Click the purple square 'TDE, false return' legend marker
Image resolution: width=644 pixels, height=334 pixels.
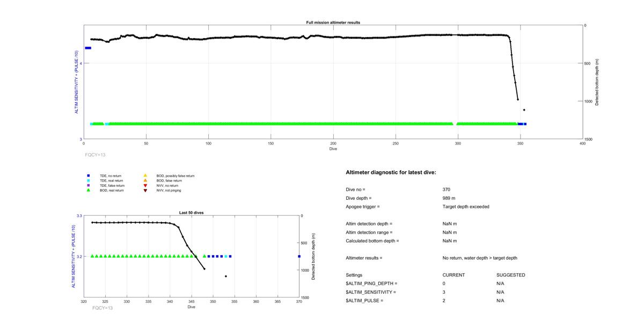[x=89, y=185]
